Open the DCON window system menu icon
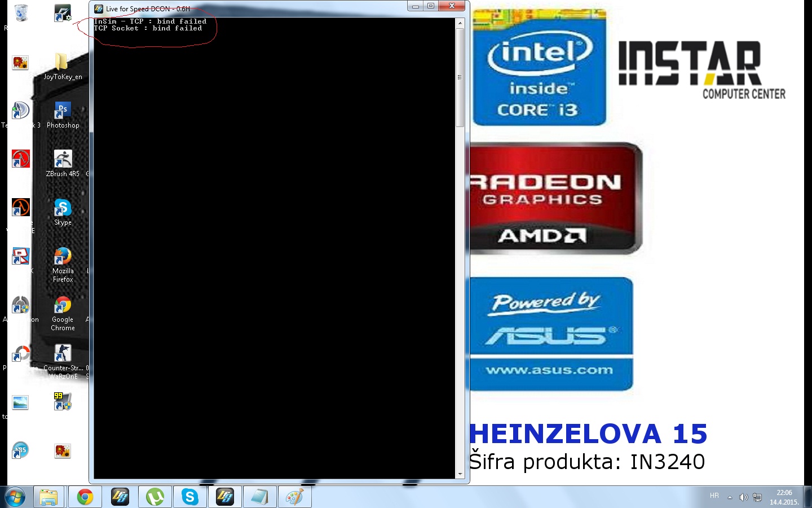 99,8
